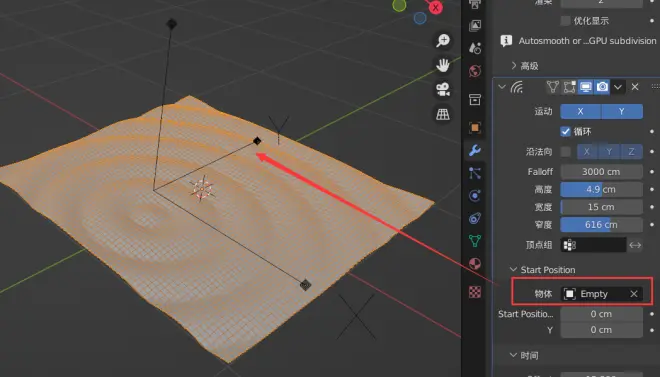
Task: Open Modifiers tab wrench icon
Action: pos(475,150)
